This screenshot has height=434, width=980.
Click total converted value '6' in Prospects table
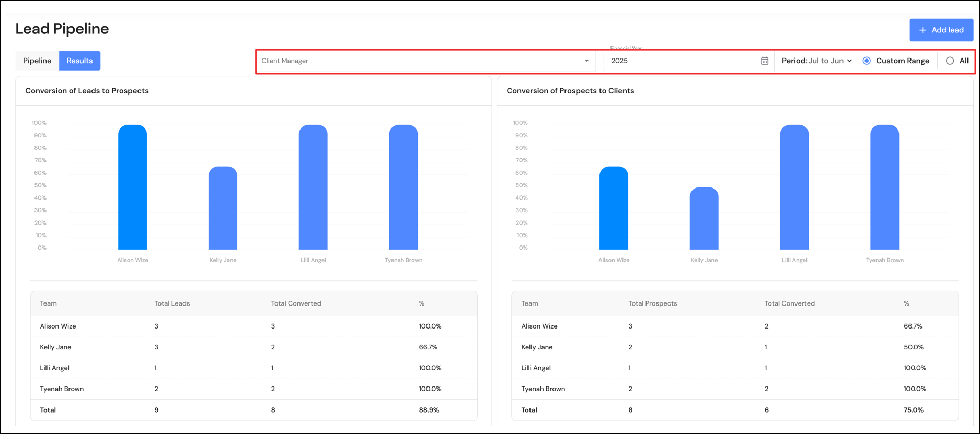(767, 410)
